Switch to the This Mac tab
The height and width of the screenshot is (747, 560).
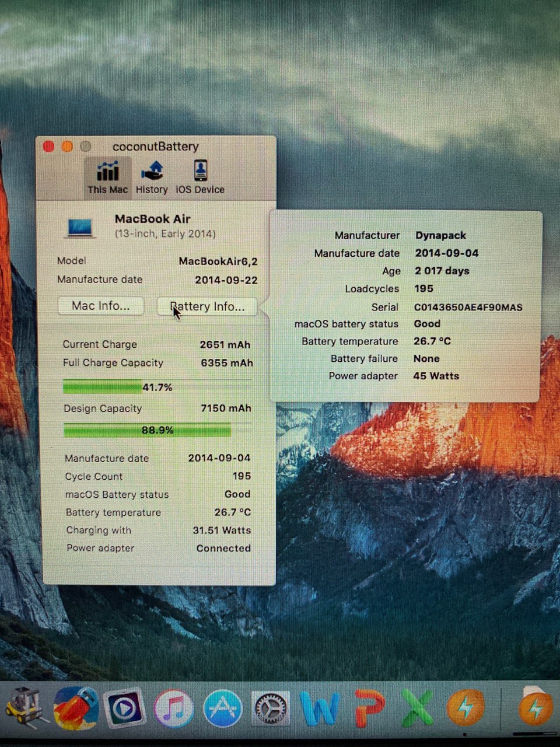[108, 178]
